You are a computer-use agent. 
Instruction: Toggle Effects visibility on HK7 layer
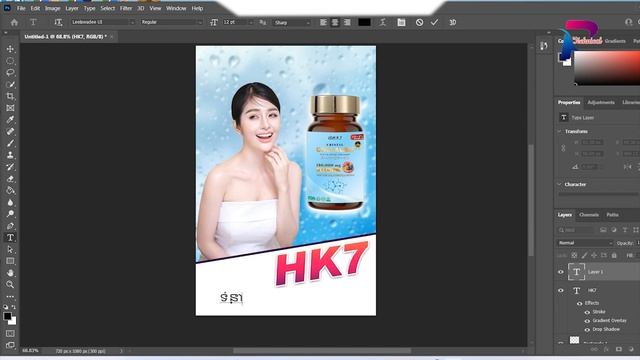580,303
